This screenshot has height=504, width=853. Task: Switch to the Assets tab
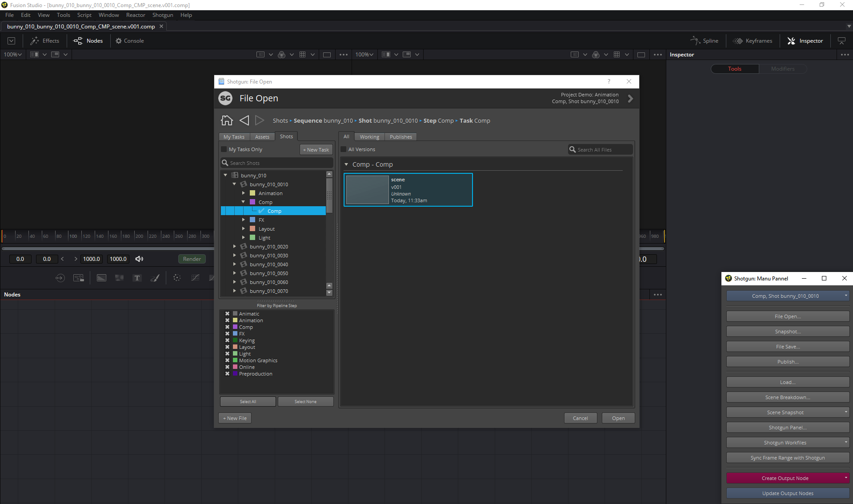pos(262,137)
